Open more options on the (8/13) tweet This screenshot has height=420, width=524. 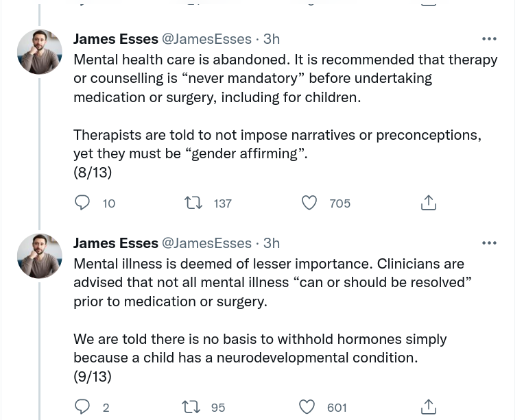(x=489, y=39)
